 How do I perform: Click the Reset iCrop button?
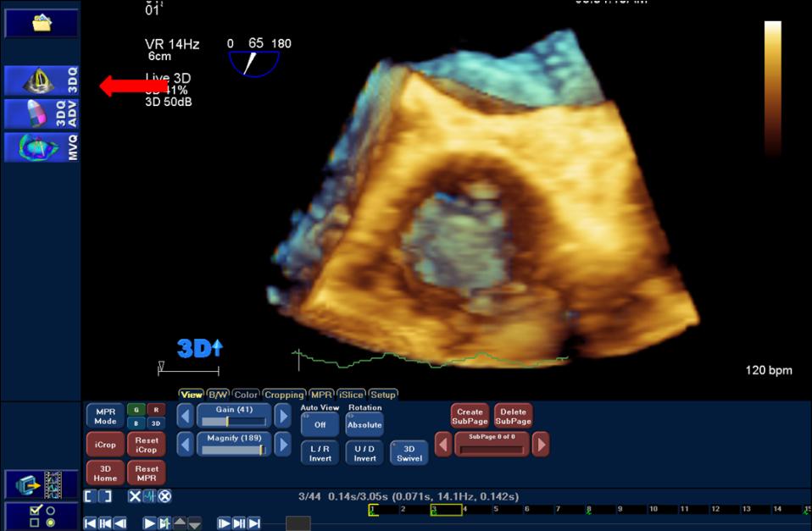pyautogui.click(x=146, y=444)
